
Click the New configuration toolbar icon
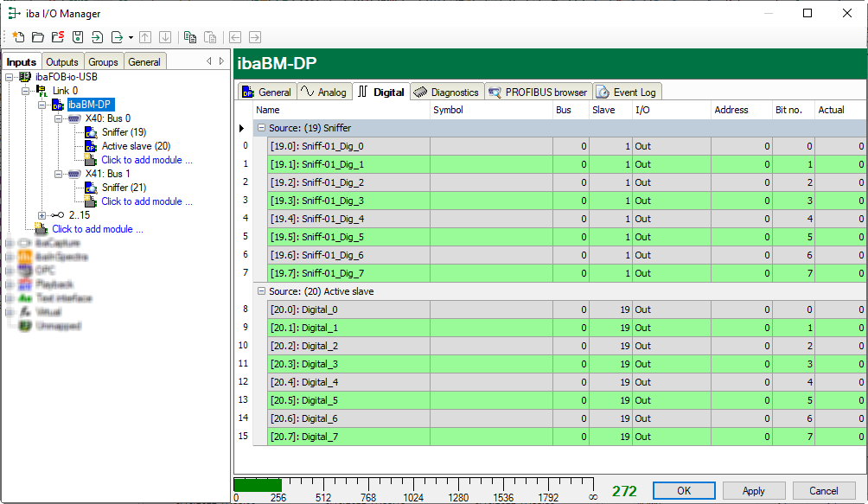(18, 37)
